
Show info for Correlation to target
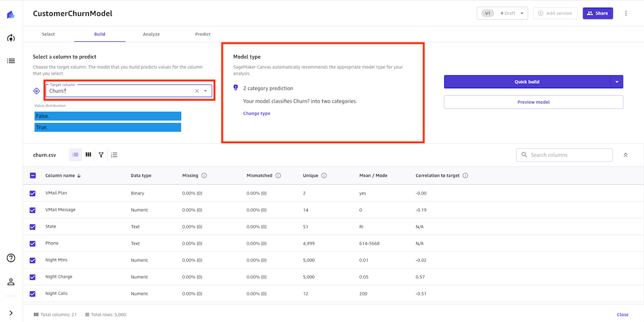point(466,175)
